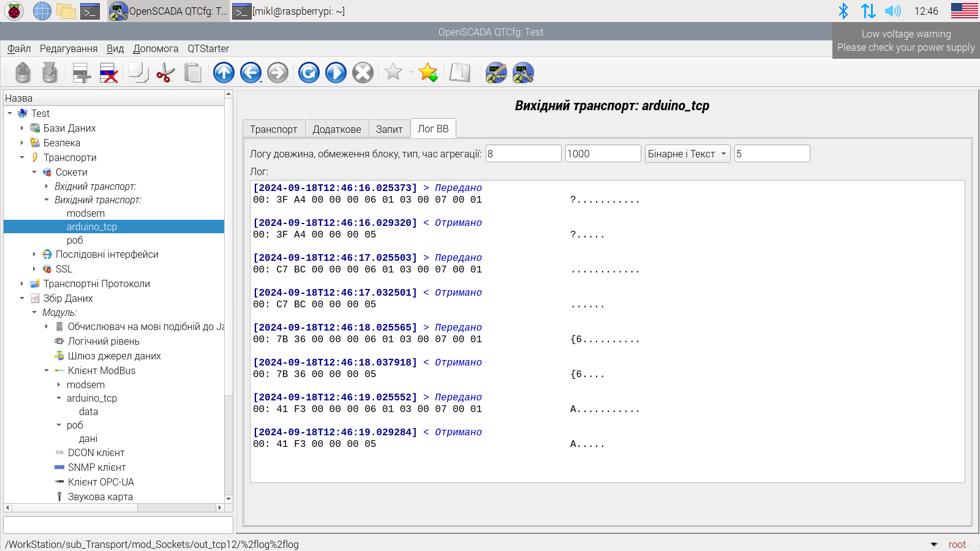This screenshot has height=551, width=980.
Task: Switch to the 'Транспорт' tab
Action: (273, 129)
